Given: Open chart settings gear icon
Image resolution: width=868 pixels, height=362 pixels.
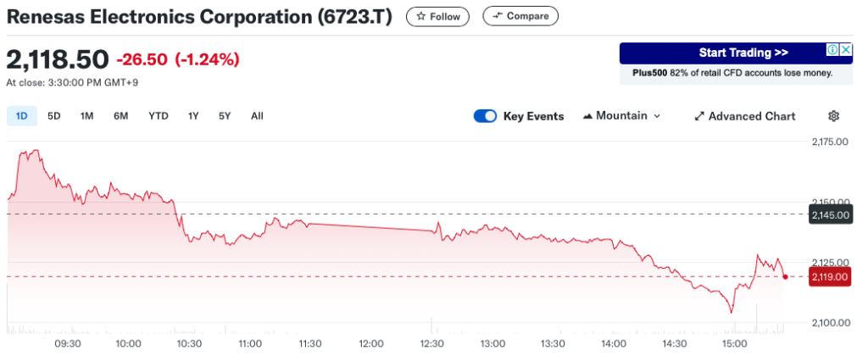Looking at the screenshot, I should coord(833,116).
